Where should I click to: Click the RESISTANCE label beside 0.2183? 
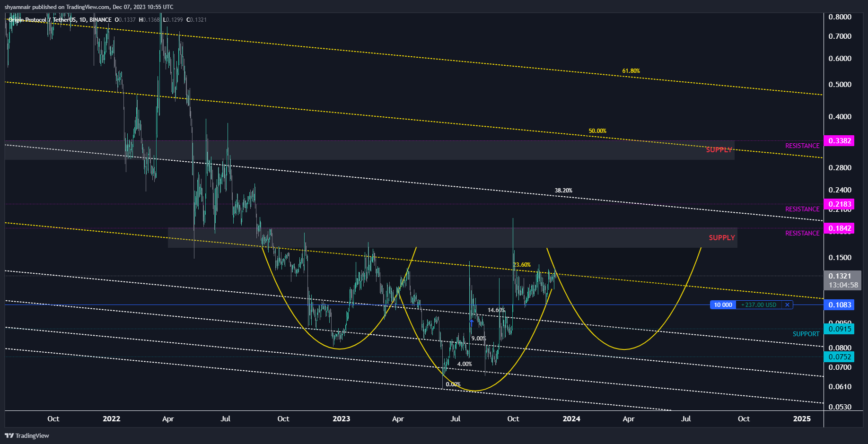802,209
